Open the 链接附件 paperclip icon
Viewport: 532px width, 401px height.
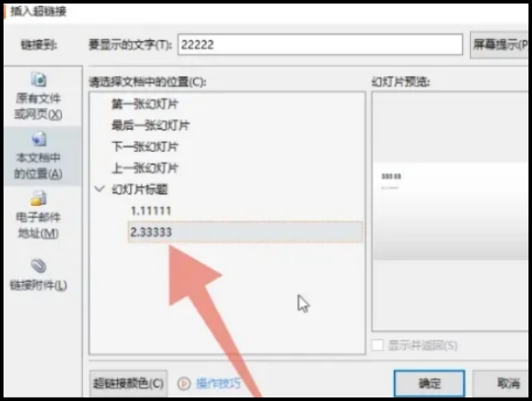tap(38, 265)
